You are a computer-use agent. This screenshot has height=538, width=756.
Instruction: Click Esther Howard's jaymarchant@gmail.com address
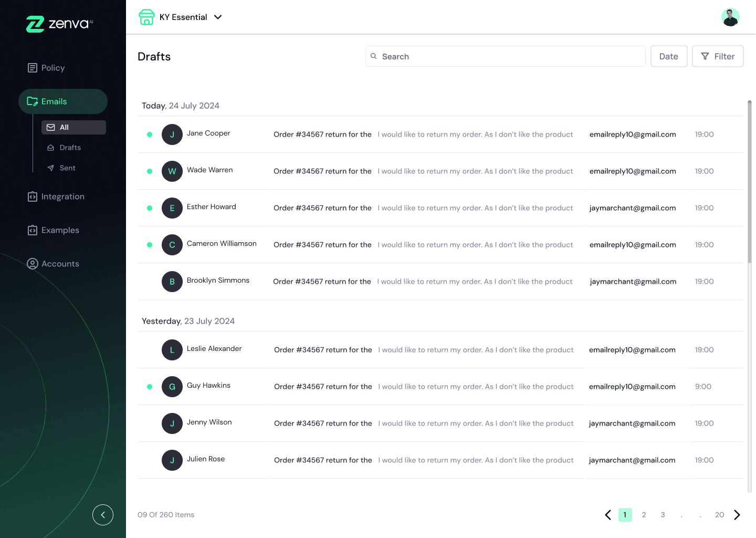[633, 208]
